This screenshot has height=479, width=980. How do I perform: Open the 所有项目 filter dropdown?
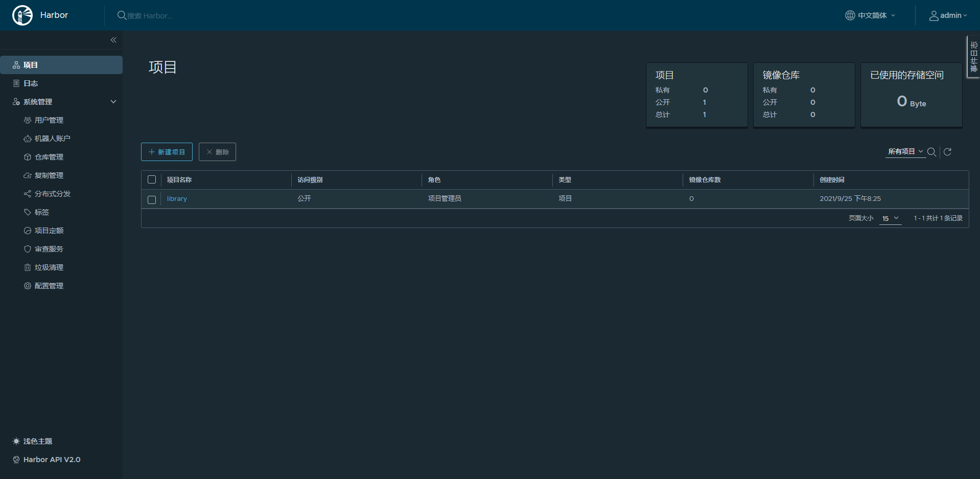click(905, 152)
